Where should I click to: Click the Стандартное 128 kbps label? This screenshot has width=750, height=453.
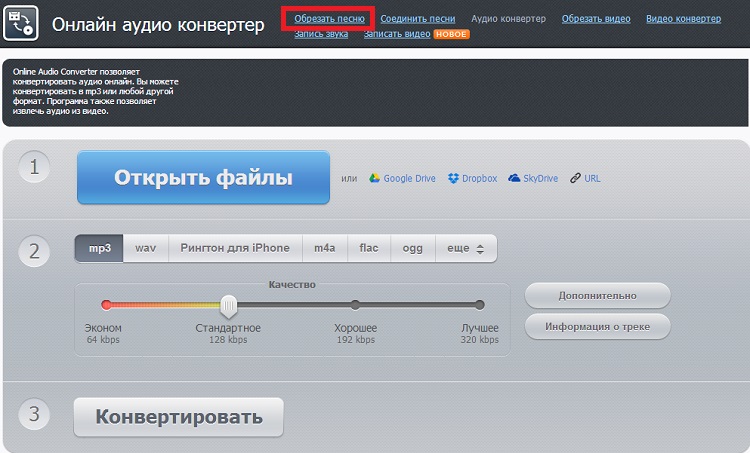(228, 333)
